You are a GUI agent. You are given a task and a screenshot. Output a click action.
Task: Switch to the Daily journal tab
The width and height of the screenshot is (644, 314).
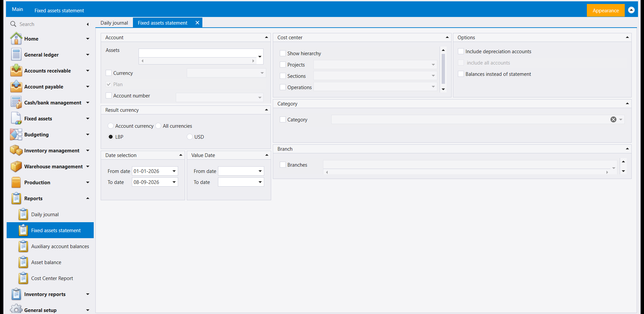[114, 23]
